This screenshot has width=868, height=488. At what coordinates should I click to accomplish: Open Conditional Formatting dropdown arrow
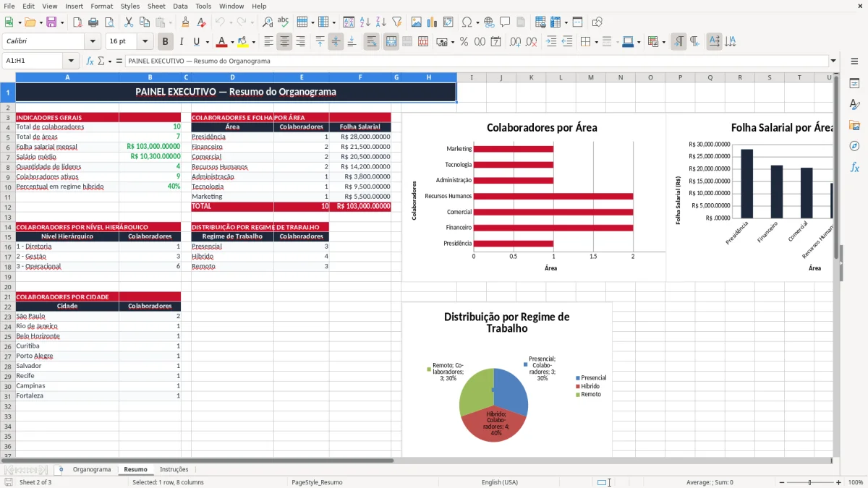(x=663, y=42)
